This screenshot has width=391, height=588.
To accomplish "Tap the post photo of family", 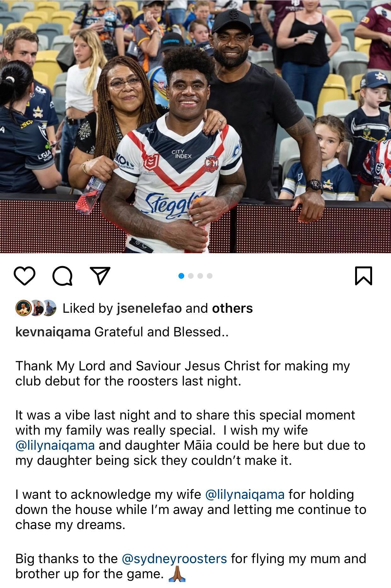I will [195, 126].
